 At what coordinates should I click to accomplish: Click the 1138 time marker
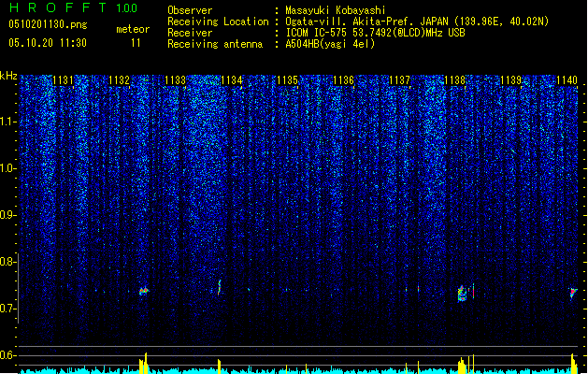point(454,80)
